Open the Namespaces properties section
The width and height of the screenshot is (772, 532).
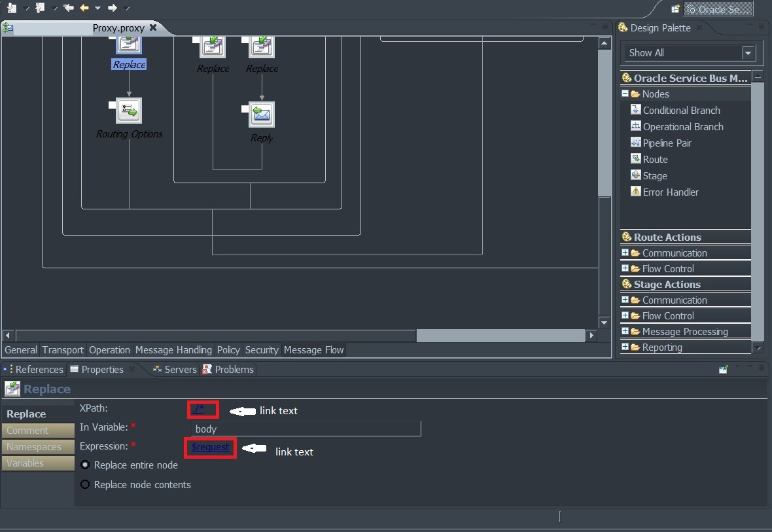(38, 447)
